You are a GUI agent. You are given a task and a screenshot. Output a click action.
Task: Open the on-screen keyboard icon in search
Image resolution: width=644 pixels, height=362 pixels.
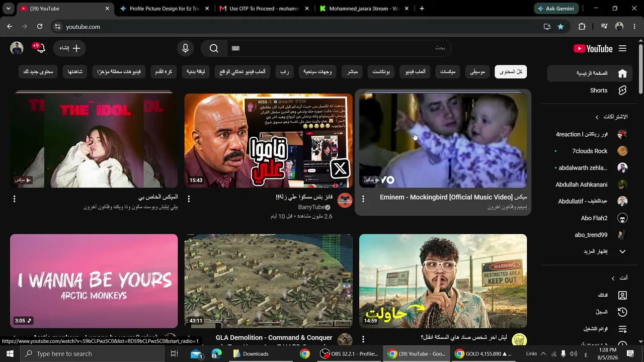[236, 48]
